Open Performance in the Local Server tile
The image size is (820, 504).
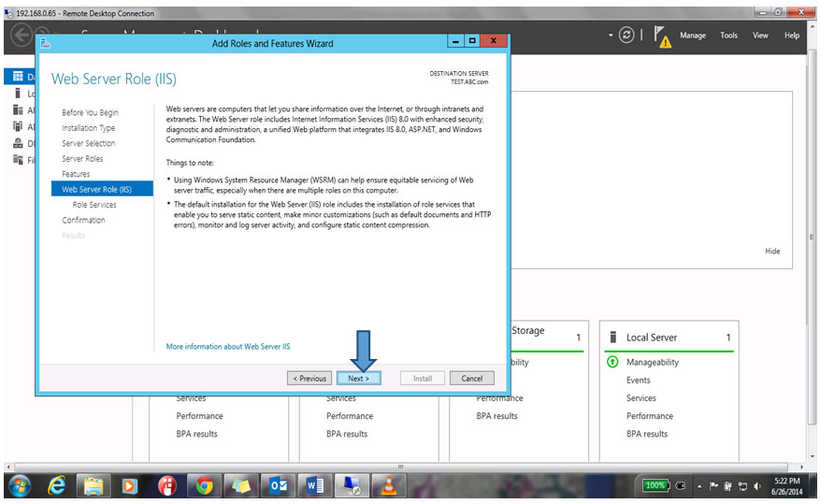(650, 416)
